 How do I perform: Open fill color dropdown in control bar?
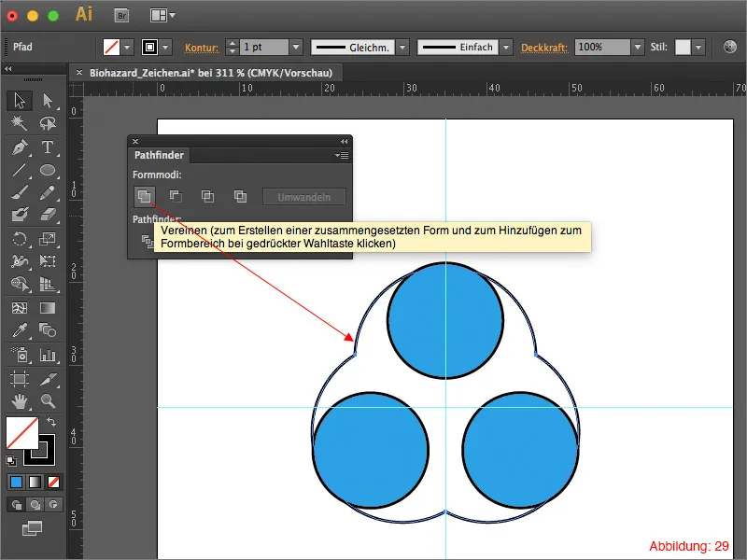point(127,48)
